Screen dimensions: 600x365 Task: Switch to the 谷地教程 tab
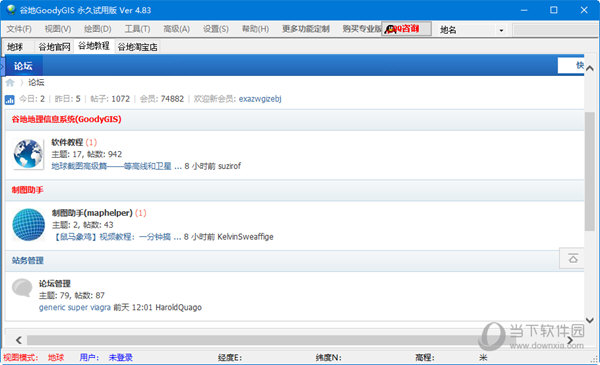pyautogui.click(x=94, y=46)
